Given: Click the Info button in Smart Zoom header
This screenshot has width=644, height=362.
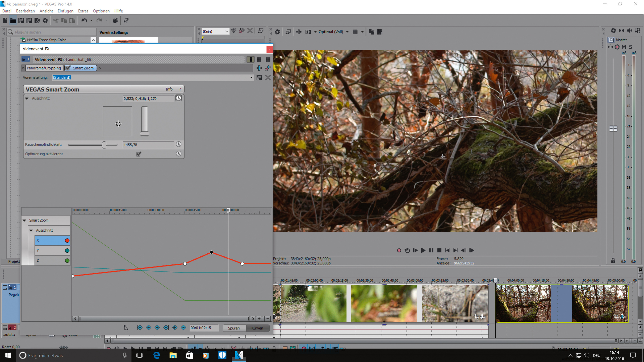Looking at the screenshot, I should tap(169, 89).
